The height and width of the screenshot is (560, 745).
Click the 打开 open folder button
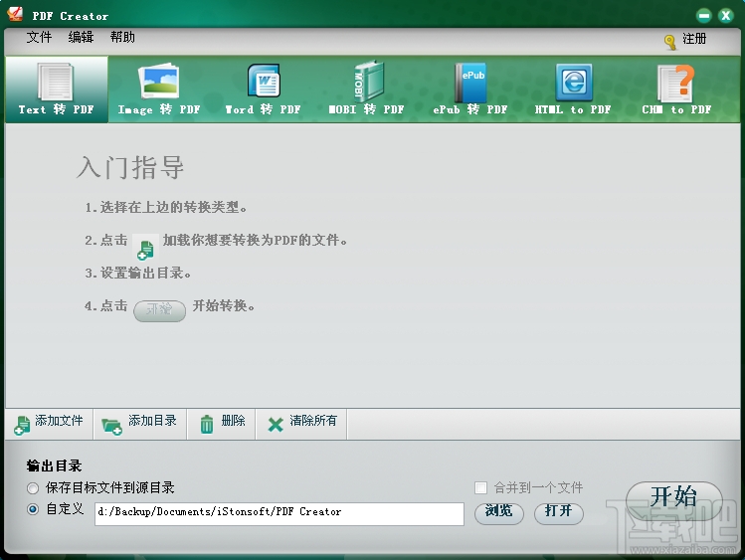(x=559, y=513)
